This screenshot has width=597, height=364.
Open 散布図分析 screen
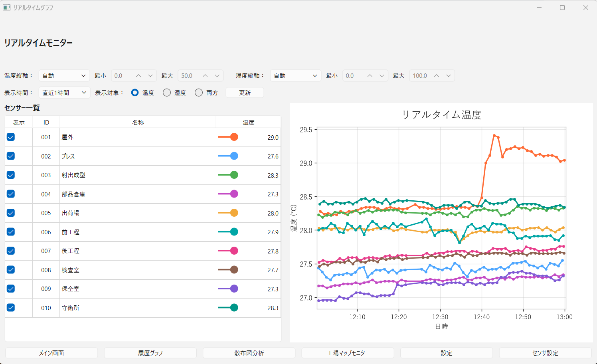point(249,353)
